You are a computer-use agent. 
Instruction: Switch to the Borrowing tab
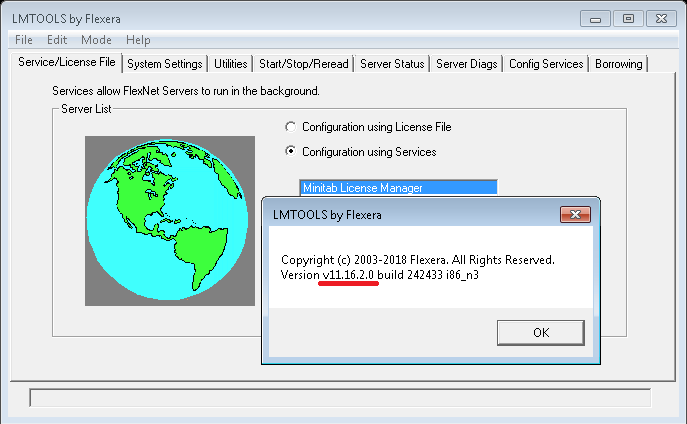click(618, 64)
